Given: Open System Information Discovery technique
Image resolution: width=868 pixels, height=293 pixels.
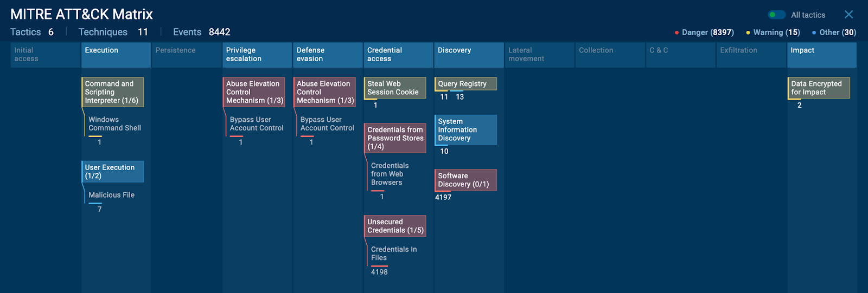Looking at the screenshot, I should click(465, 130).
